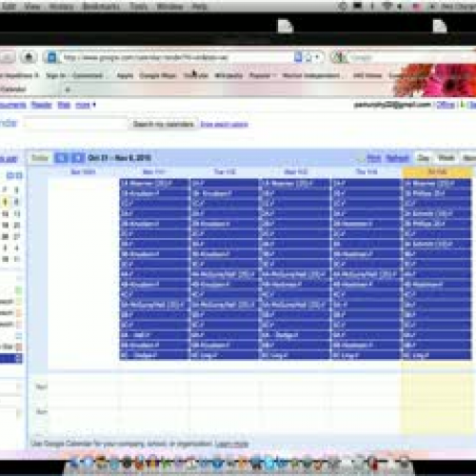Viewport: 476px width, 476px height.
Task: Expand the 'more' dropdown in Google bar
Action: coord(86,105)
